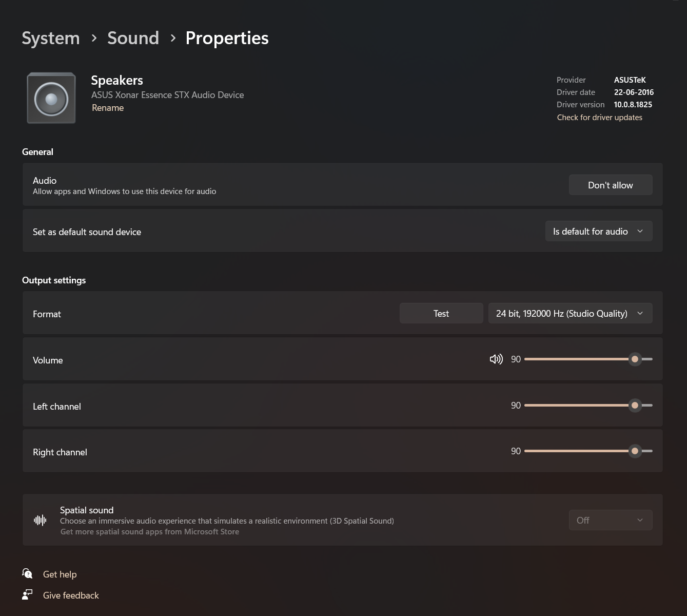Open the Spatial sound dropdown set to Off

pos(610,520)
